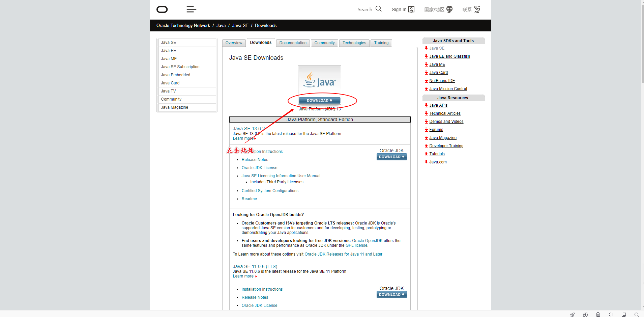Click the red arrow icon beside NetBeans IDE
Screen dimensions: 644x317
pyautogui.click(x=426, y=81)
